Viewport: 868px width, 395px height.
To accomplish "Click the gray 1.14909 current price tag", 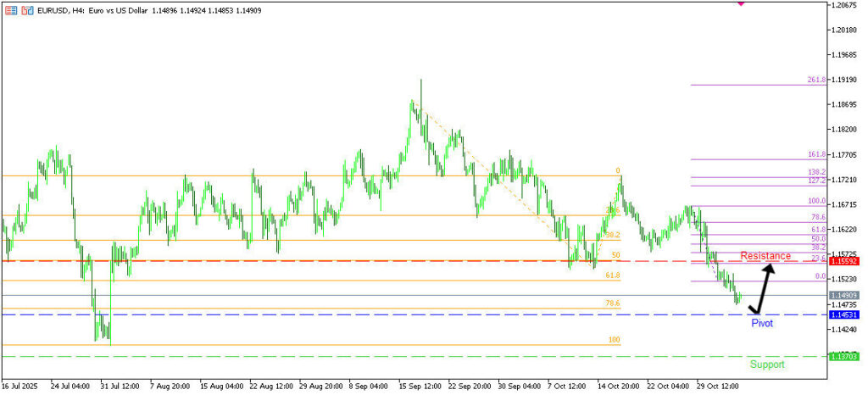I will pos(844,296).
